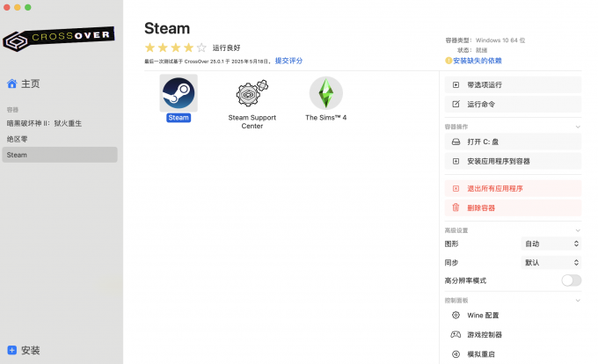Click 带选项运行 button
This screenshot has width=598, height=364.
click(x=513, y=84)
